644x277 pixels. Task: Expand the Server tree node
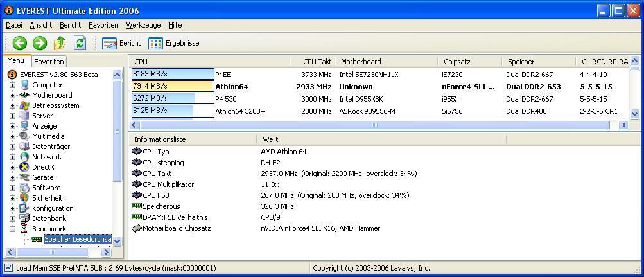12,116
